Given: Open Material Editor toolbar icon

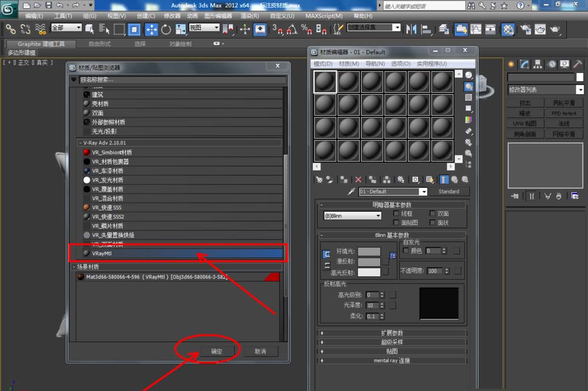Looking at the screenshot, I should pos(508,29).
